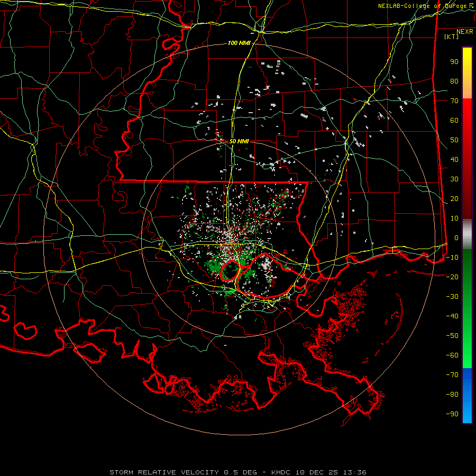Click the -30 value on the velocity scale
Image resolution: width=476 pixels, height=476 pixels.
click(x=452, y=297)
